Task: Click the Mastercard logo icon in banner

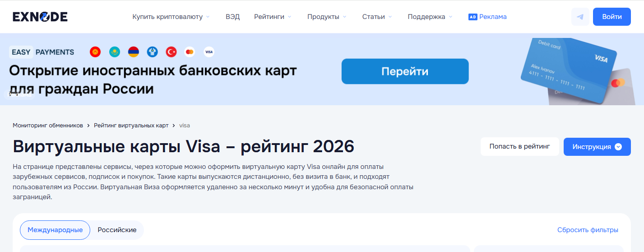Action: [x=190, y=52]
